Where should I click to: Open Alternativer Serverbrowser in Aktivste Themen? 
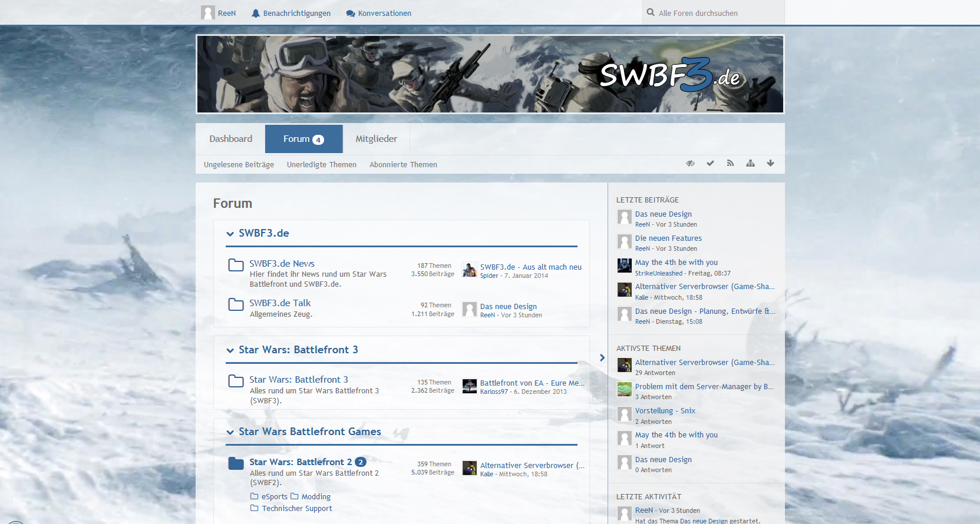pyautogui.click(x=705, y=363)
